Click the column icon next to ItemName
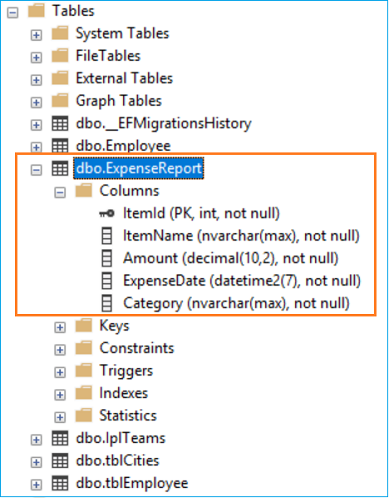The width and height of the screenshot is (389, 498). (x=107, y=236)
